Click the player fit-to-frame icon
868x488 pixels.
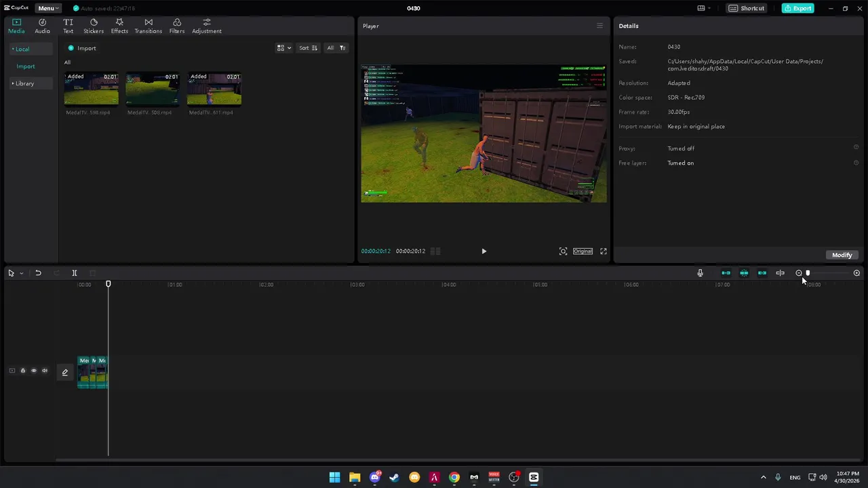pos(563,251)
